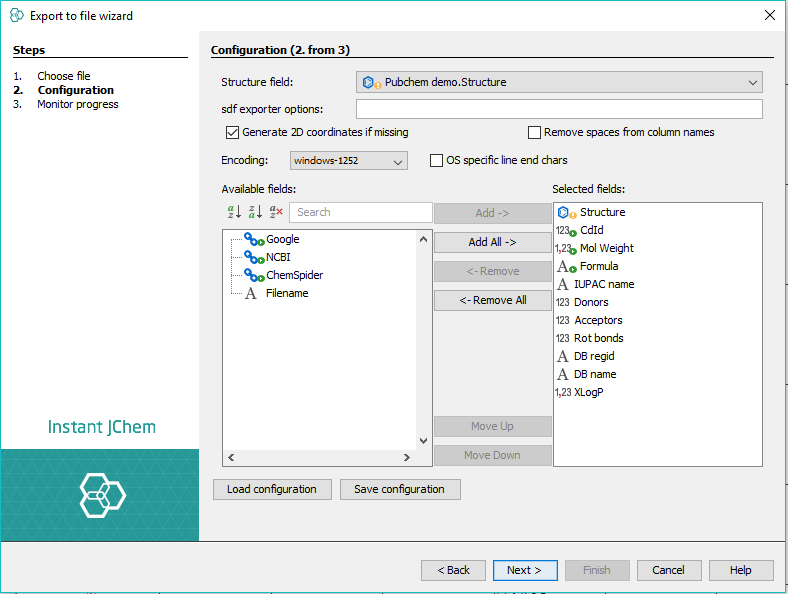Select IUPAC name in Selected fields
The width and height of the screenshot is (788, 594).
point(604,284)
